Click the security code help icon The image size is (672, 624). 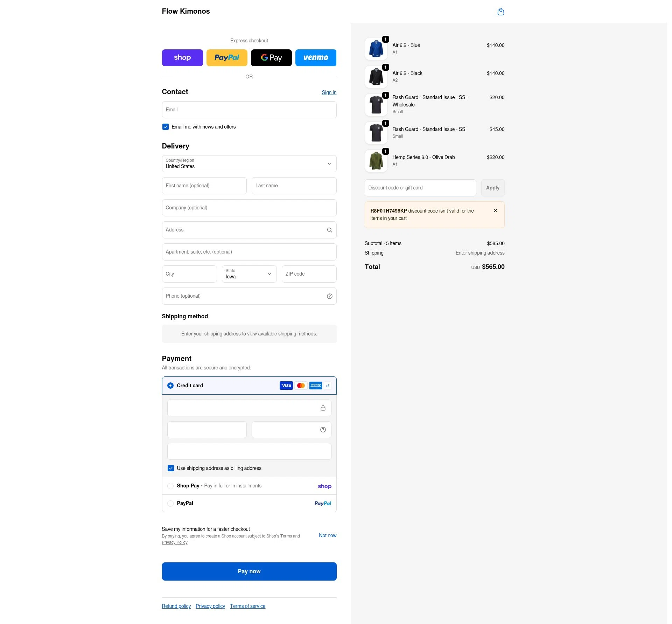[x=323, y=430]
